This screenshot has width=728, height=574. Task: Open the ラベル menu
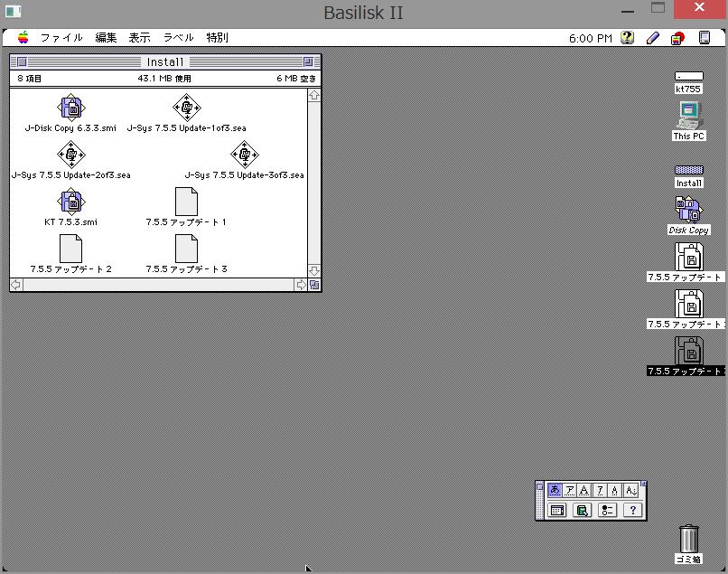tap(178, 38)
